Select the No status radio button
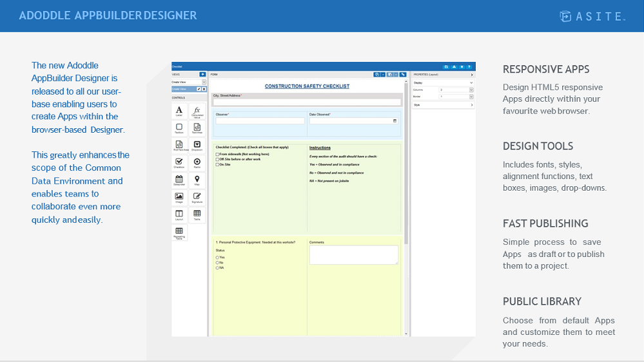Screen dimensions: 644x362 (x=217, y=263)
